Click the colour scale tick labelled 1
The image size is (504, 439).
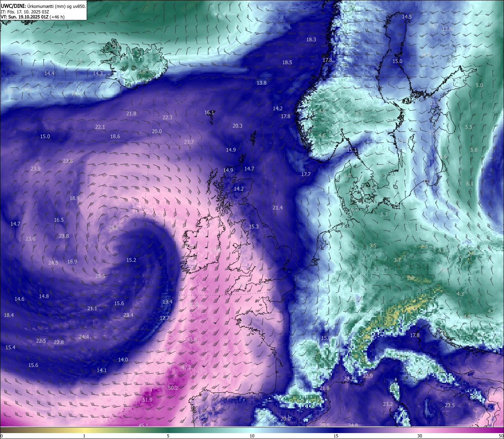pyautogui.click(x=84, y=436)
